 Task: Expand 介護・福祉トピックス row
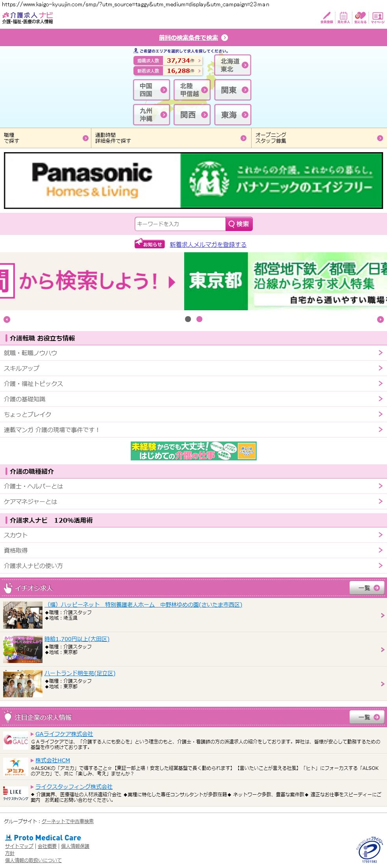193,384
